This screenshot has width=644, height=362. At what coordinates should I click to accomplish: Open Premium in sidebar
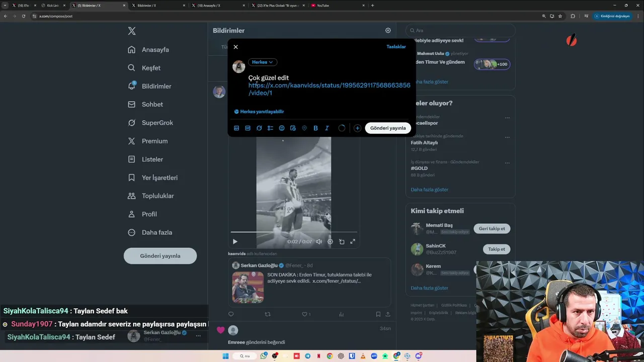[148, 141]
